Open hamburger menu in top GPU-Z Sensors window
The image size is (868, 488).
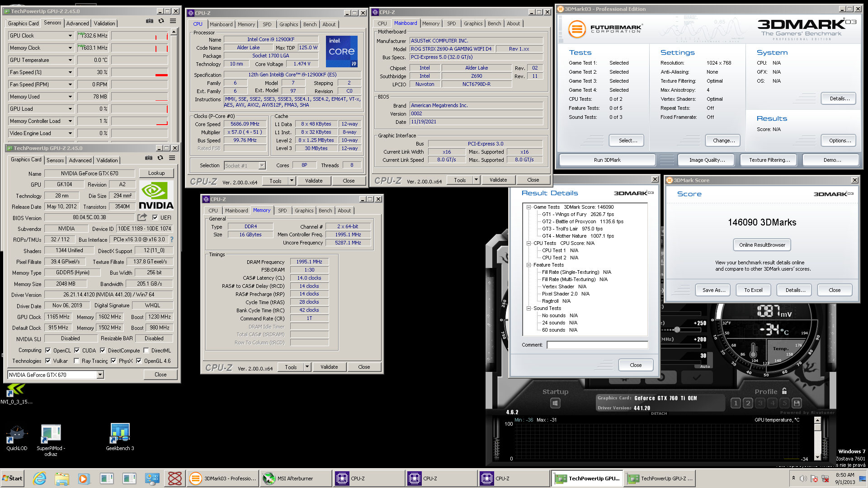pos(173,21)
